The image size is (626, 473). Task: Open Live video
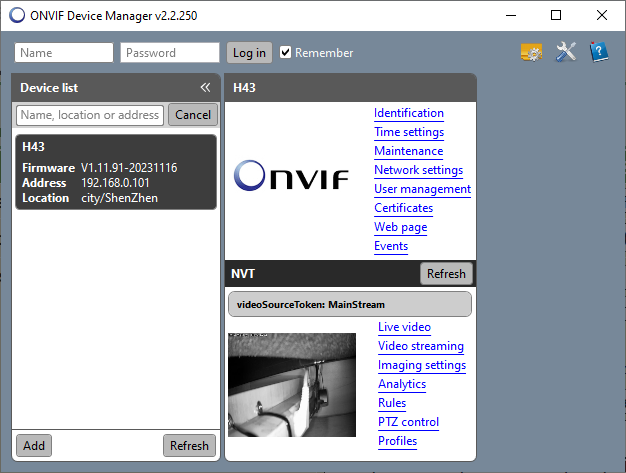[x=404, y=327]
